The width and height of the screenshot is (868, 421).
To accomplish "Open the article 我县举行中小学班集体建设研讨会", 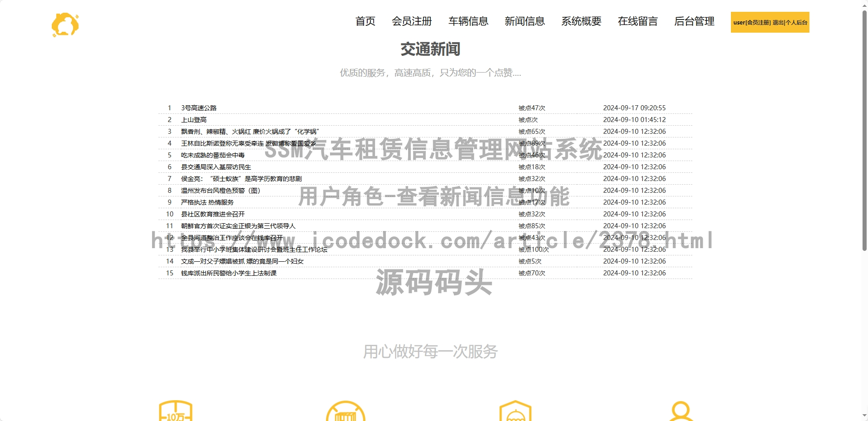I will [254, 250].
